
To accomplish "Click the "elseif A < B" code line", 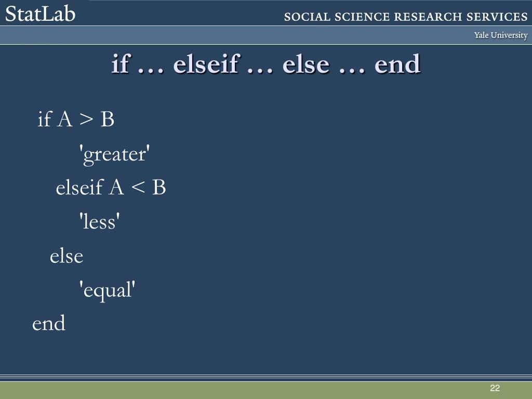I will [111, 188].
